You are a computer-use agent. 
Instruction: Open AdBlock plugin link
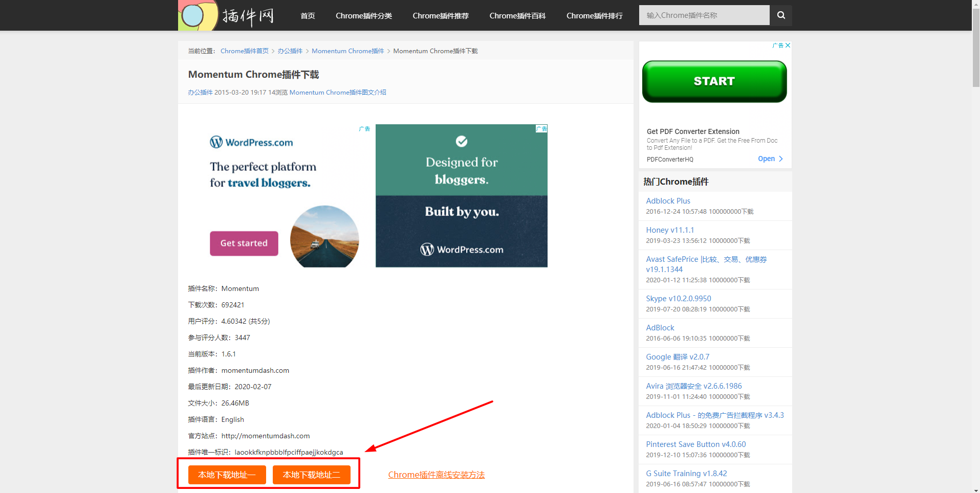point(660,328)
